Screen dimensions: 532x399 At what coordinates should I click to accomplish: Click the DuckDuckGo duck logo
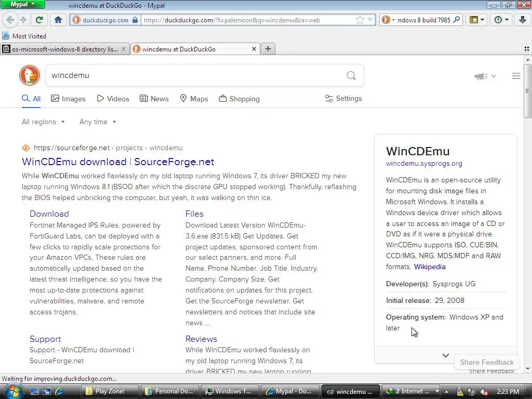point(30,75)
